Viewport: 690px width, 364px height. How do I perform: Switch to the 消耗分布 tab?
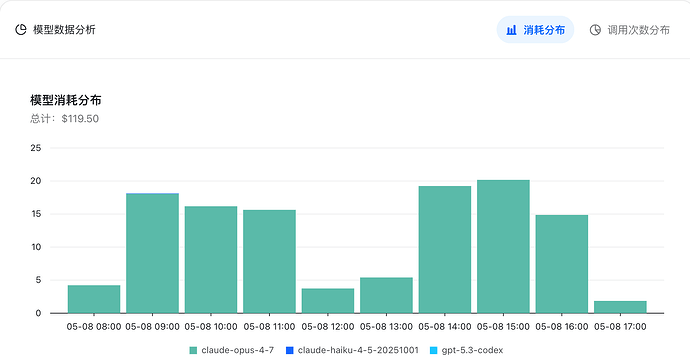pyautogui.click(x=535, y=30)
